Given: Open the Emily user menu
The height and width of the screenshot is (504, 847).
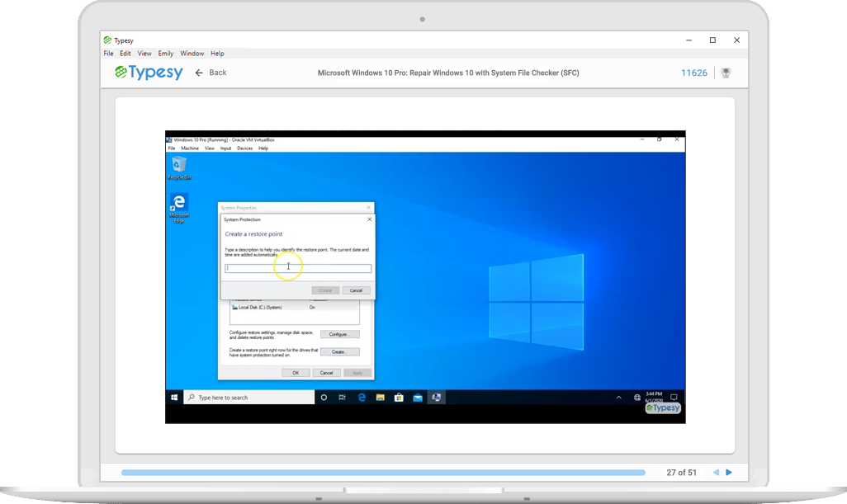Looking at the screenshot, I should [166, 54].
